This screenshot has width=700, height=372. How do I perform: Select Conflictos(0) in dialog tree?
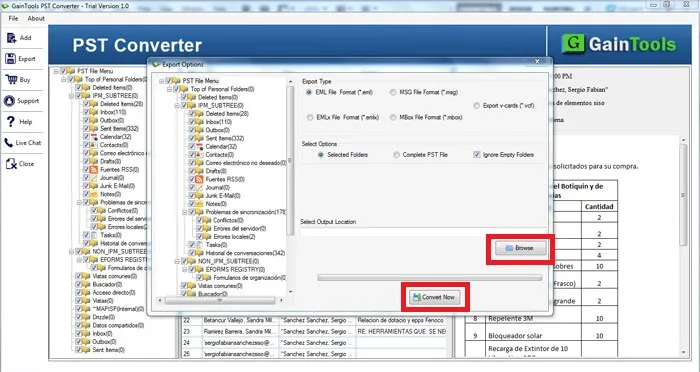pyautogui.click(x=228, y=220)
